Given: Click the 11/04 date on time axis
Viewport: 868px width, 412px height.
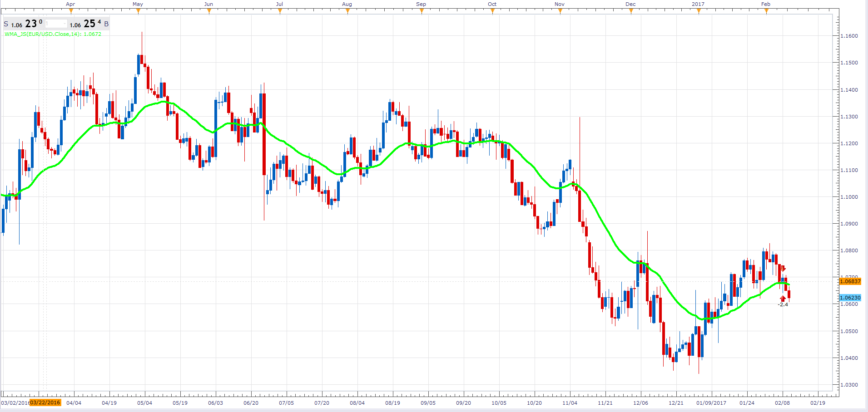Looking at the screenshot, I should click(x=570, y=403).
